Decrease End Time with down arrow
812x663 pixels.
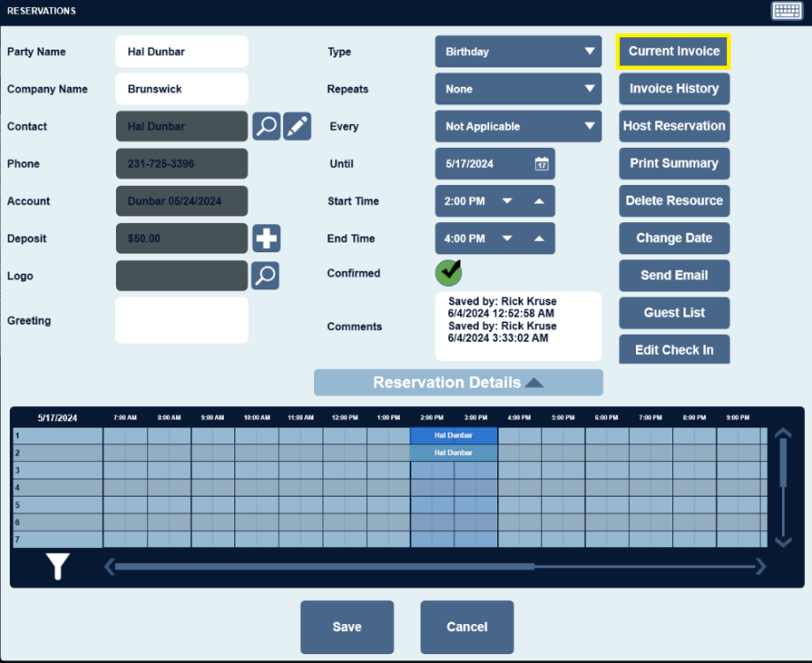507,238
